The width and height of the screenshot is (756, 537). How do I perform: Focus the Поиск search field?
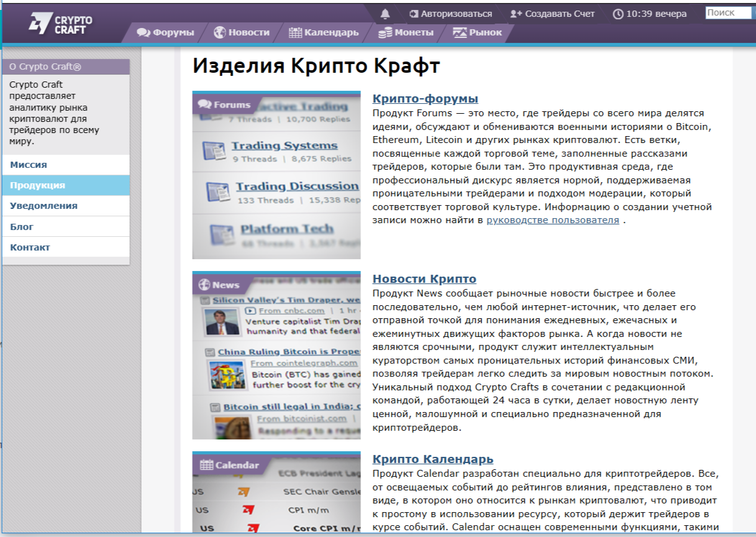click(x=728, y=12)
